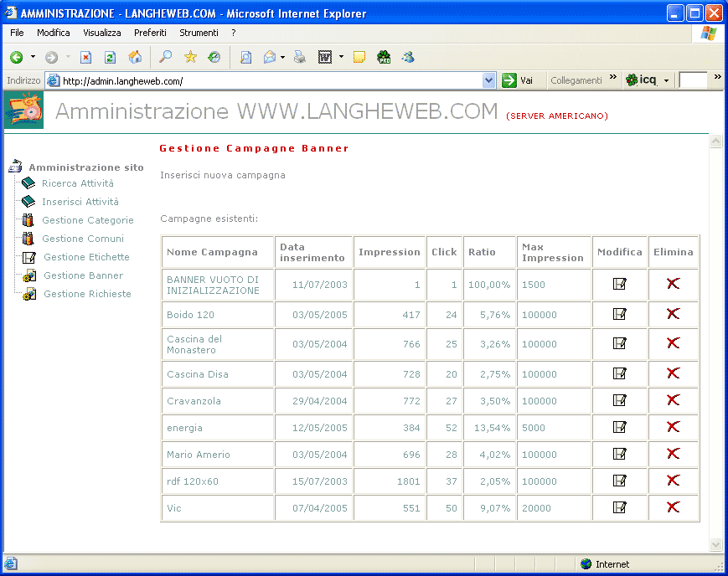Go back with the browser Back arrow
Image resolution: width=728 pixels, height=576 pixels.
pos(17,58)
